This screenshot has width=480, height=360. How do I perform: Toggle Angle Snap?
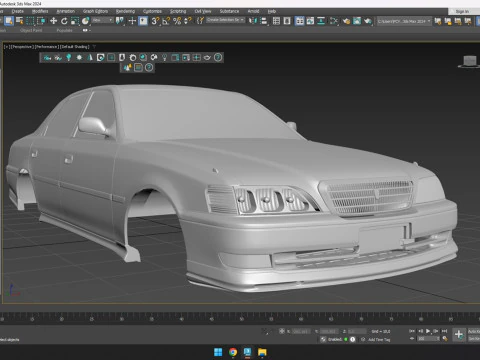(x=166, y=21)
